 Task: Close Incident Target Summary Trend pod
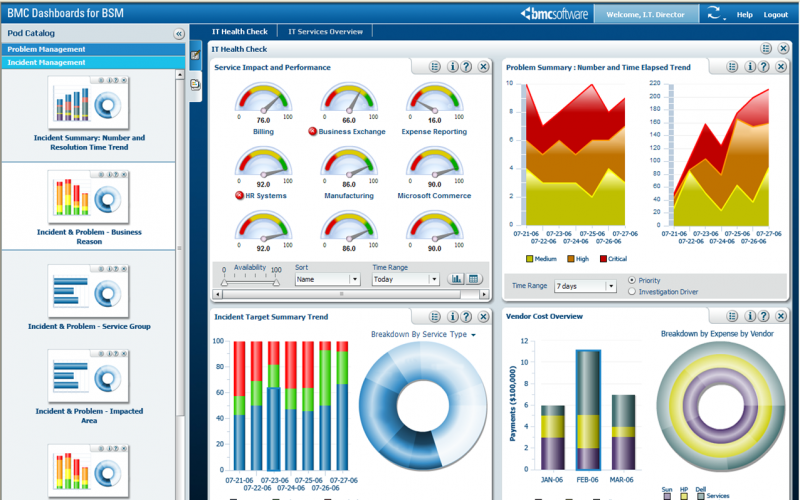pos(483,316)
